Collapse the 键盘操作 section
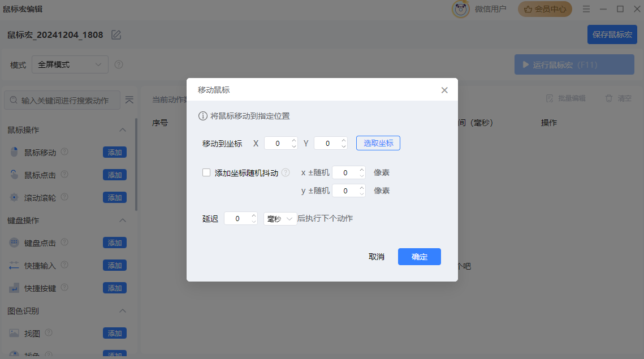Screen dimensions: 644x359 (122, 220)
